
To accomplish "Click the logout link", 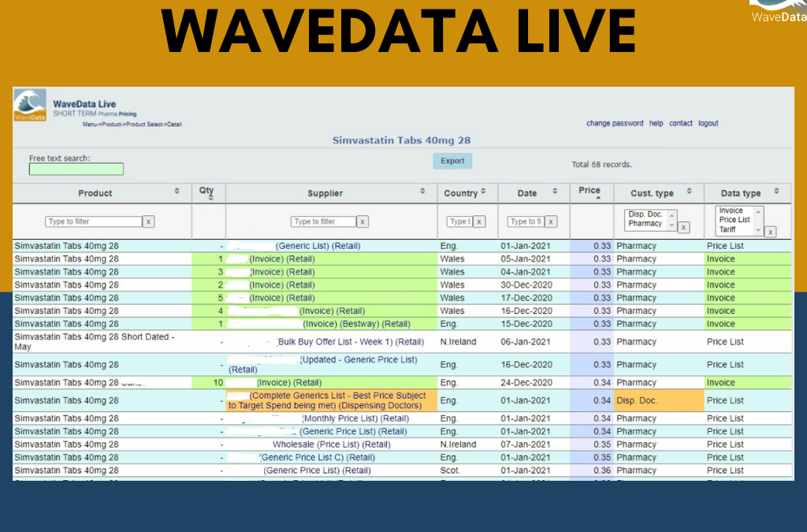I will (x=708, y=123).
